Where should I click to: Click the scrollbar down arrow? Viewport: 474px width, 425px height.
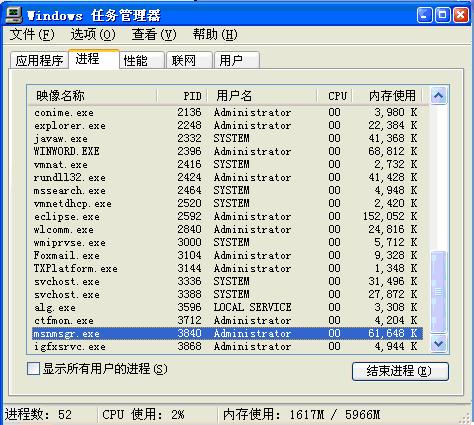click(x=438, y=343)
